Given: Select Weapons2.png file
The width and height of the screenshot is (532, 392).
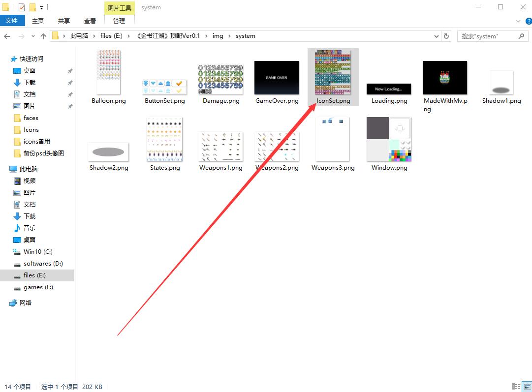Looking at the screenshot, I should click(277, 147).
